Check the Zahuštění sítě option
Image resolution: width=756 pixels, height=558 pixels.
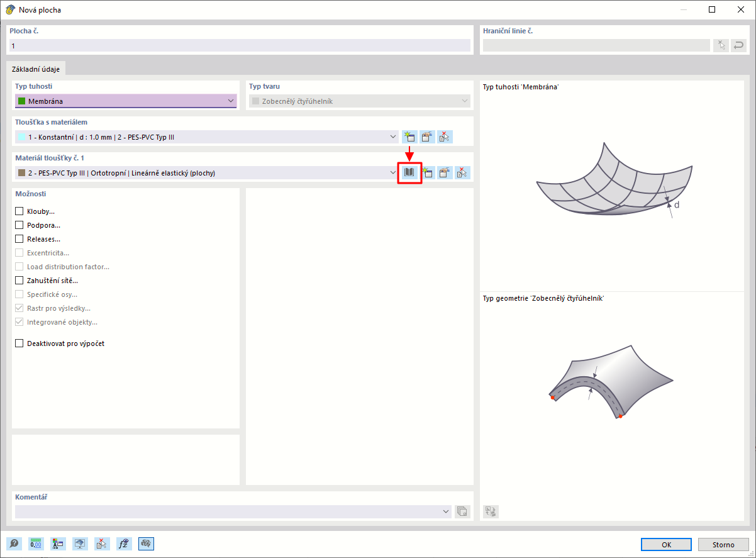click(x=19, y=281)
